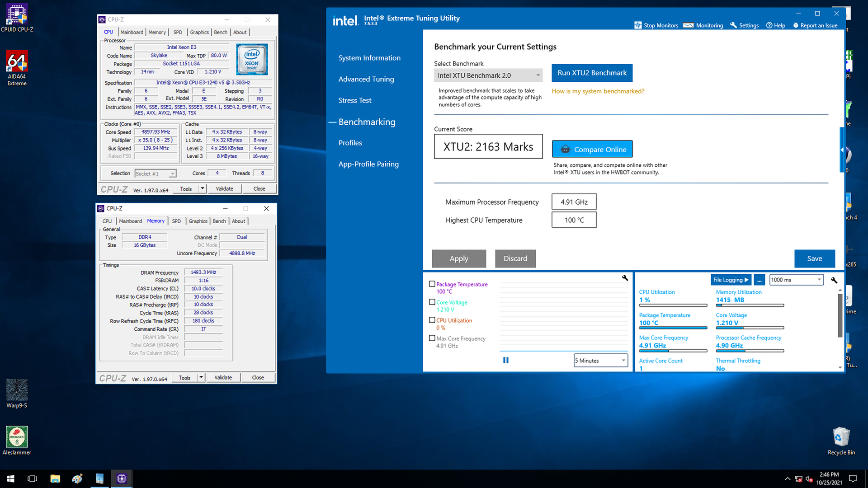Expand Tools dropdown arrow in CPU window

203,189
